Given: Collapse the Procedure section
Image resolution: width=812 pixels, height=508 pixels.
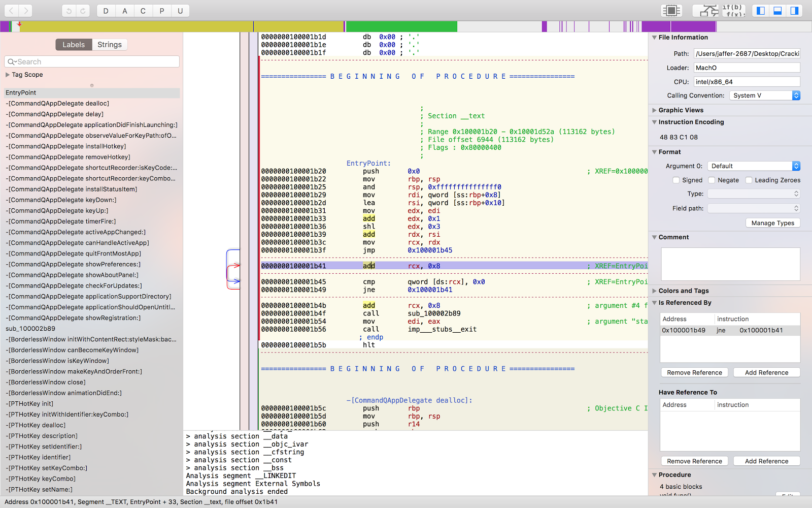Looking at the screenshot, I should point(655,475).
